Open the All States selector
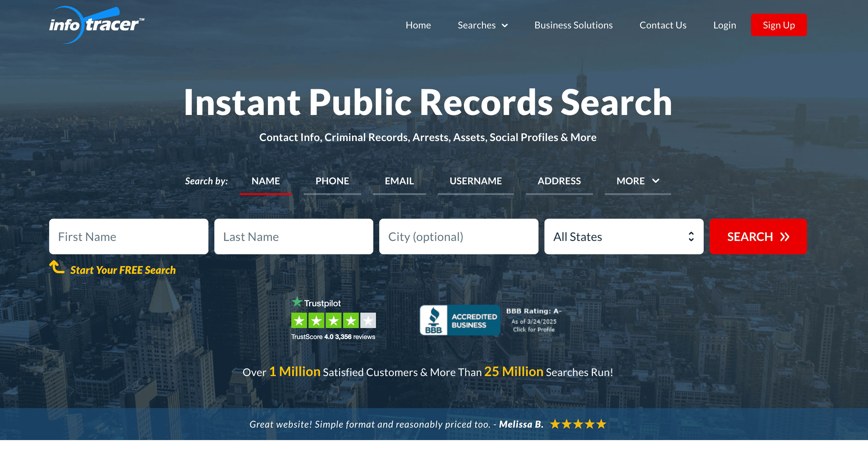The height and width of the screenshot is (454, 868). [623, 236]
